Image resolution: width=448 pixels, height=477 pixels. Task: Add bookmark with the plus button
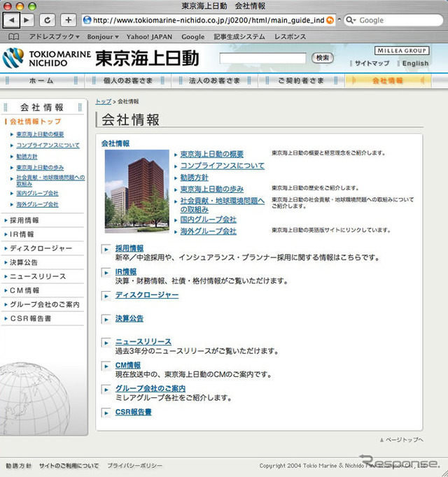point(68,20)
